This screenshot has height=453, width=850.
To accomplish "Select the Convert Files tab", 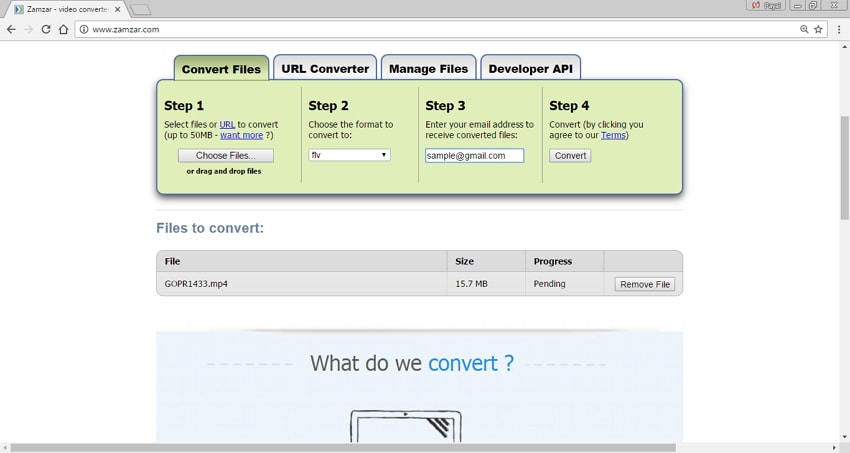I will (x=221, y=69).
